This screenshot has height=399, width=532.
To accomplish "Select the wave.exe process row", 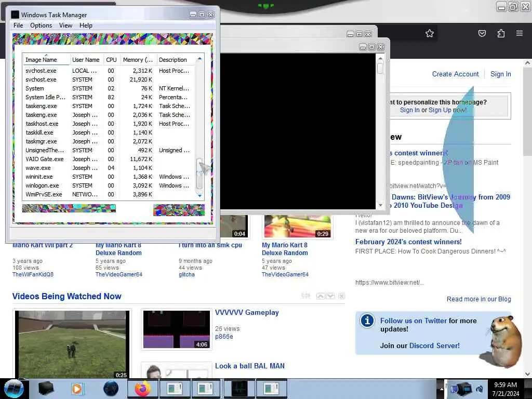I will click(109, 168).
